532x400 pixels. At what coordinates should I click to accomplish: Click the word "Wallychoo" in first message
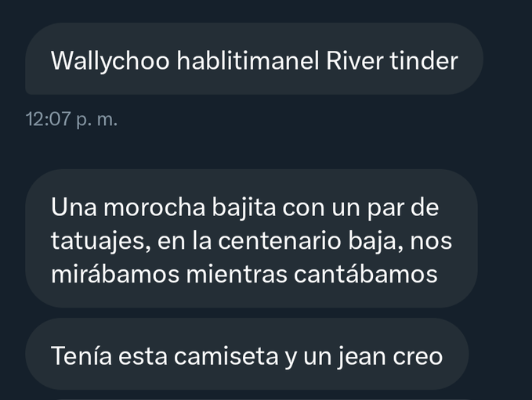(x=110, y=62)
